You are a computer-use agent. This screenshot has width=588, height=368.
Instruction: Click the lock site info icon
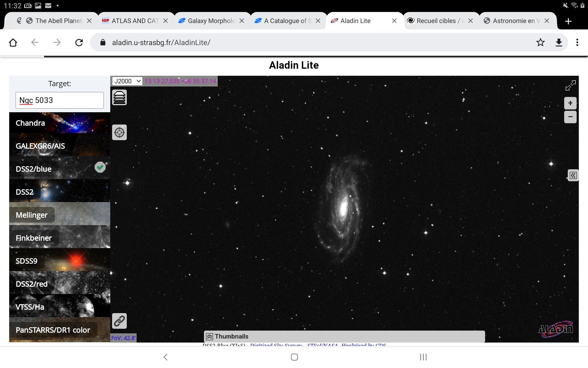[x=103, y=42]
